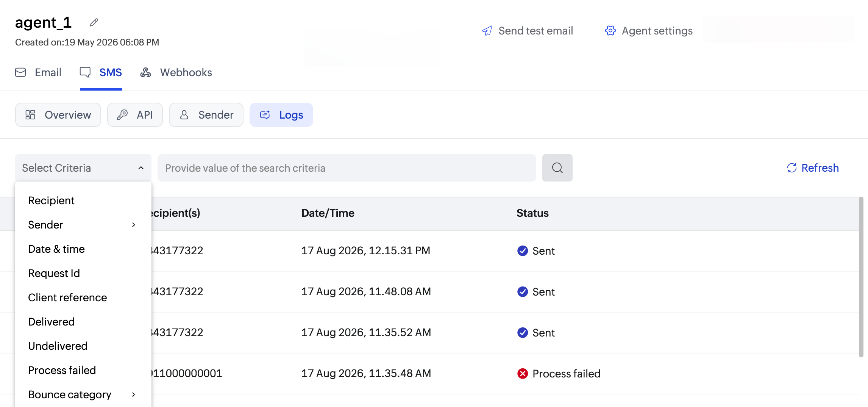The image size is (868, 407).
Task: Click the 17 Aug 2026, 11.35.48 AM cell
Action: coord(366,373)
